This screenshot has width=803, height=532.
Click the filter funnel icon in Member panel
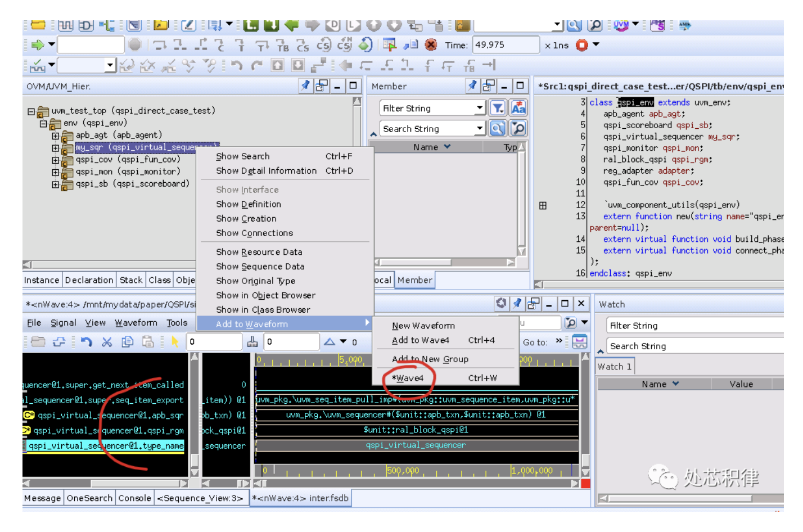point(497,108)
